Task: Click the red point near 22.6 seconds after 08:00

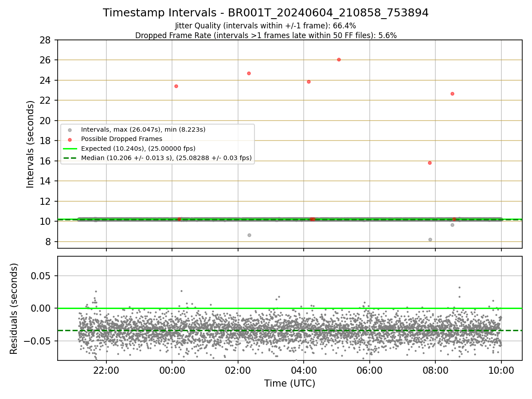Action: [x=452, y=94]
